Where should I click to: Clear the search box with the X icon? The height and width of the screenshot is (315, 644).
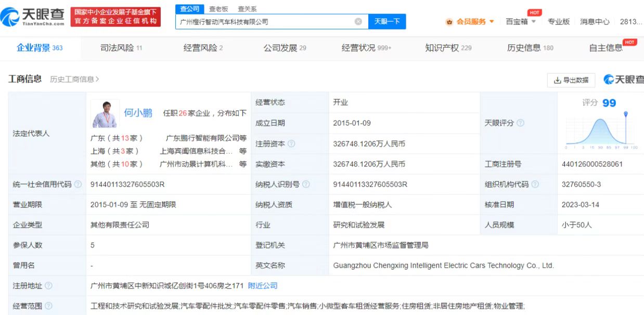tap(358, 21)
